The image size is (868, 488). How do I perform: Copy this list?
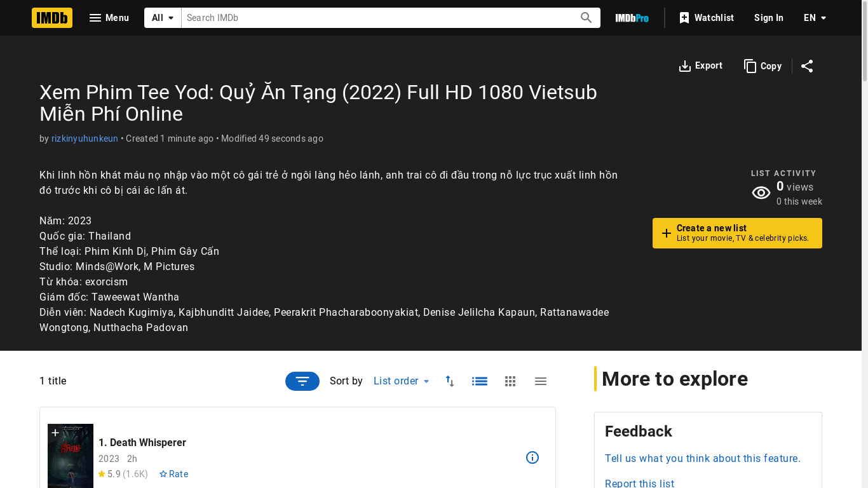(763, 66)
